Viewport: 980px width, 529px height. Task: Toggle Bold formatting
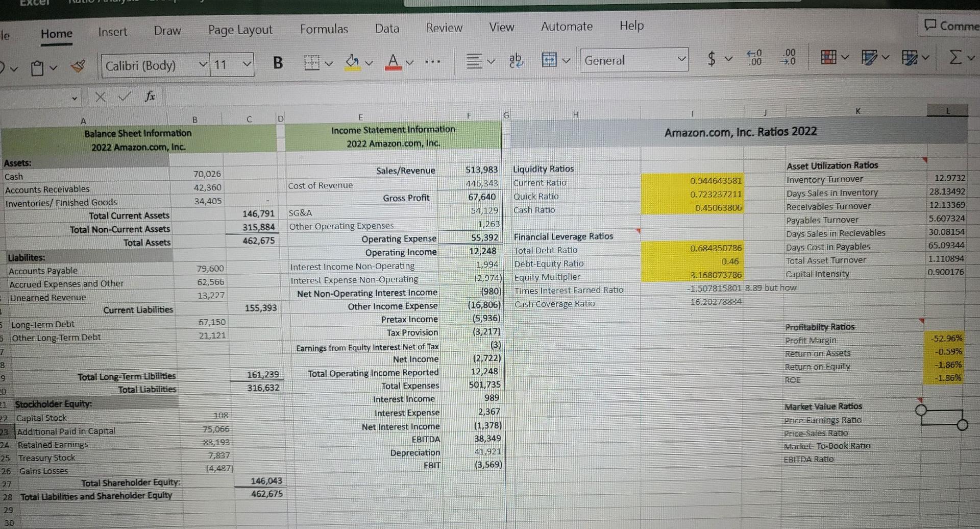click(x=277, y=63)
